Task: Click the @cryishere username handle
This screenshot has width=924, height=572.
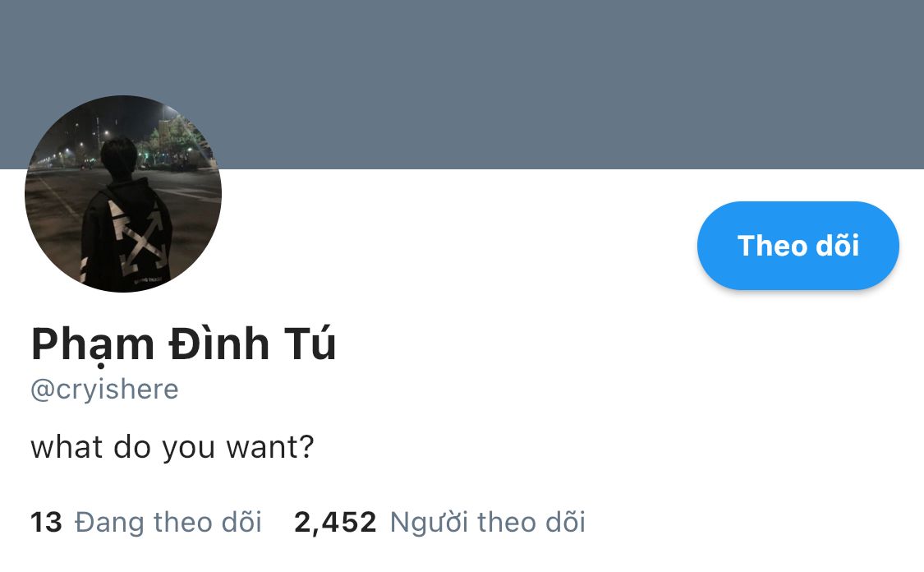Action: click(104, 390)
